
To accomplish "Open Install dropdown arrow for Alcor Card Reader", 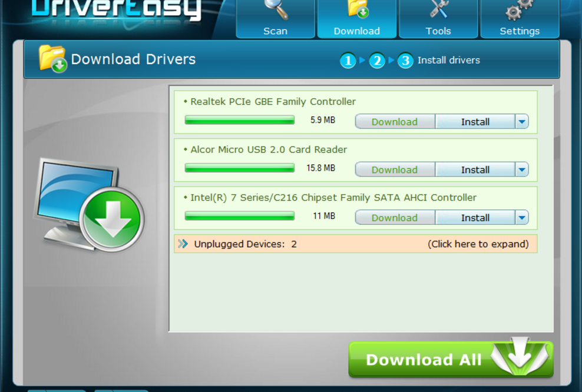I will coord(522,170).
